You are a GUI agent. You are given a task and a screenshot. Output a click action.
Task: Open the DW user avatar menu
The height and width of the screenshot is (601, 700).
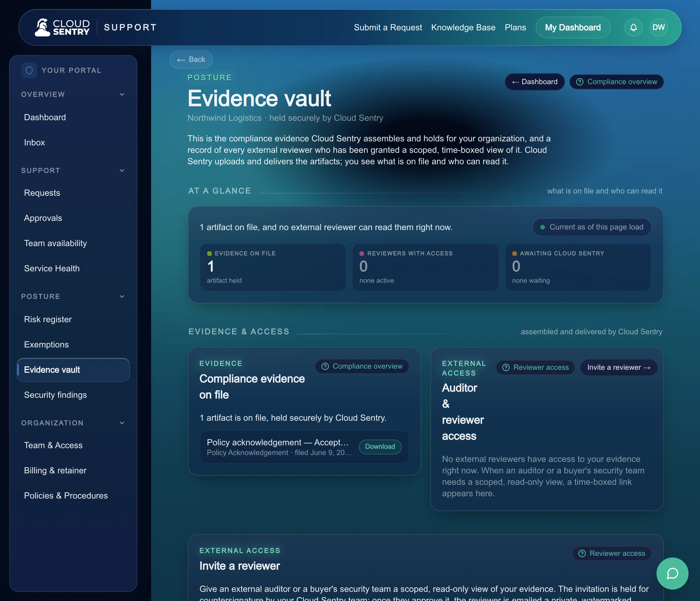[x=659, y=27]
